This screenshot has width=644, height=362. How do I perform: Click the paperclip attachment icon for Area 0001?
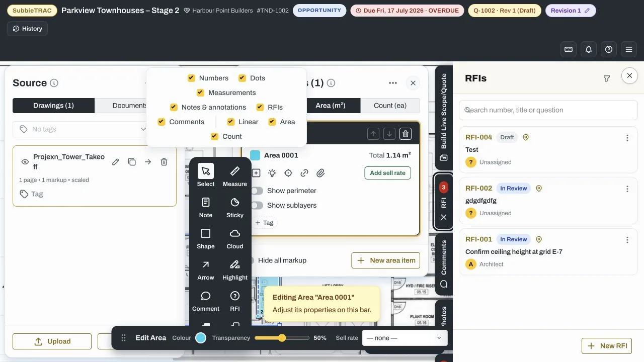(x=320, y=173)
